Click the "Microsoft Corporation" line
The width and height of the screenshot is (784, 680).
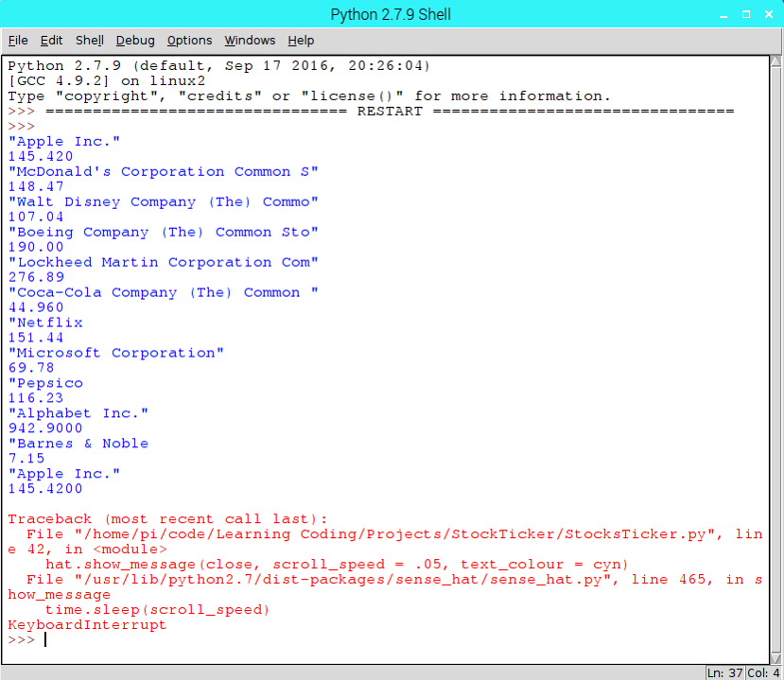coord(116,353)
